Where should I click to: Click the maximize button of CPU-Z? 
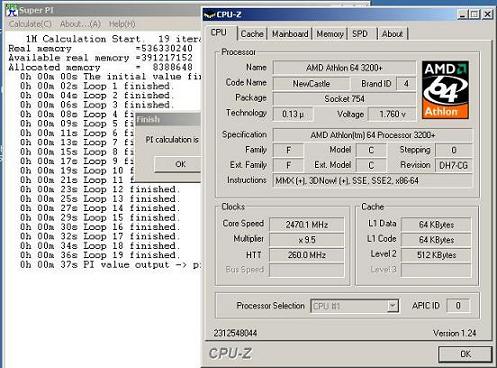[474, 14]
